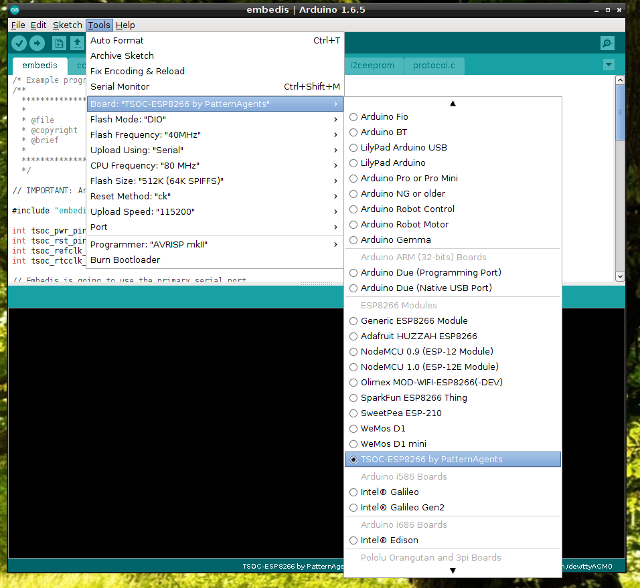The width and height of the screenshot is (640, 588).
Task: Switch to the embedis tab
Action: [40, 65]
